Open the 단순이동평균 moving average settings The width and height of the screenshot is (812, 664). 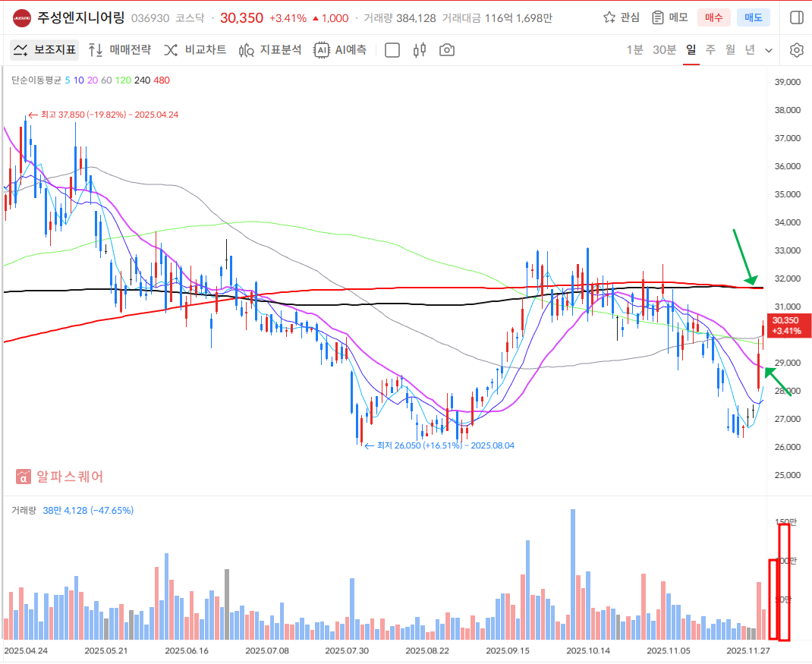36,80
